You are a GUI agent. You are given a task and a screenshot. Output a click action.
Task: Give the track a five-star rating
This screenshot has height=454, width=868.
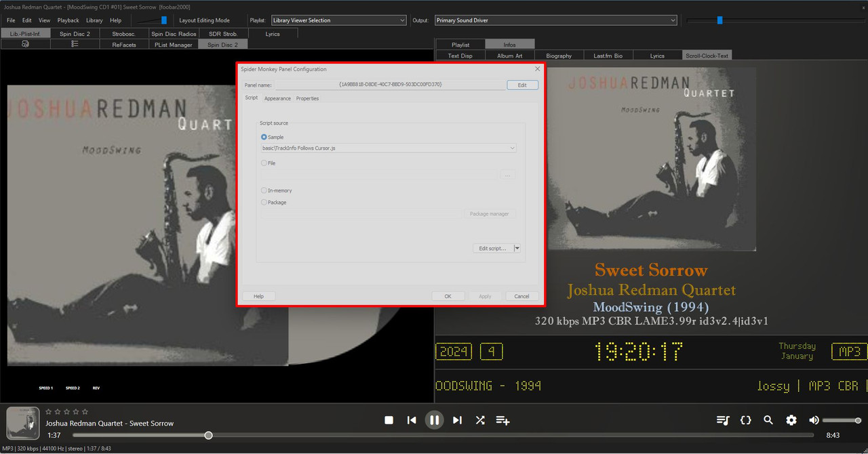click(x=84, y=411)
